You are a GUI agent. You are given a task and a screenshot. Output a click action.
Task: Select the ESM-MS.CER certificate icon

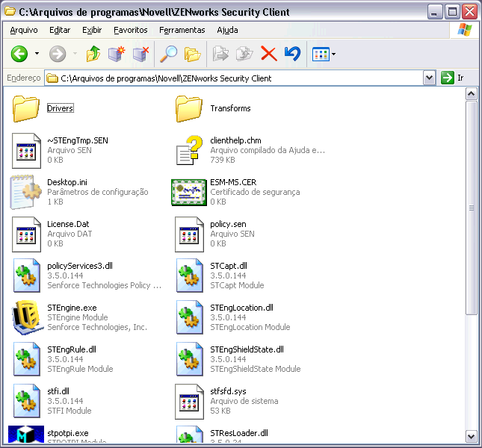click(188, 192)
